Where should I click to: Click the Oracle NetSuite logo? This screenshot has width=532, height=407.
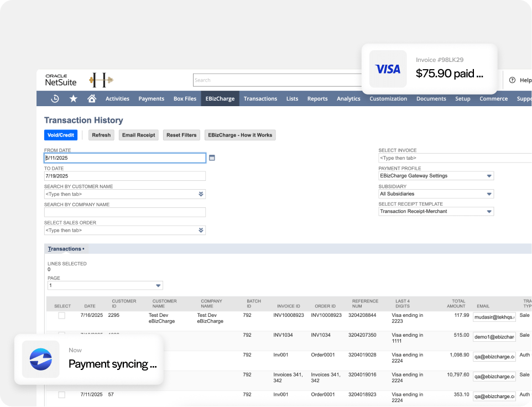61,80
